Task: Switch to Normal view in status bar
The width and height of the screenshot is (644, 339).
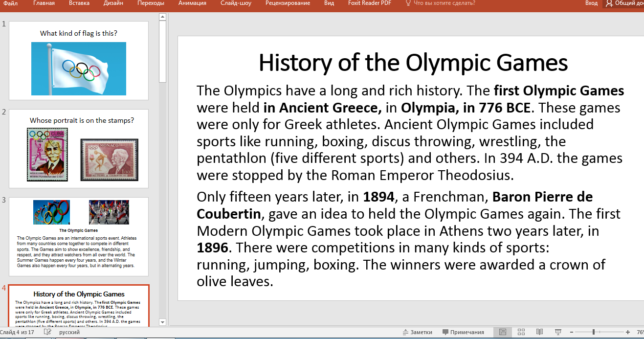Action: click(x=502, y=332)
